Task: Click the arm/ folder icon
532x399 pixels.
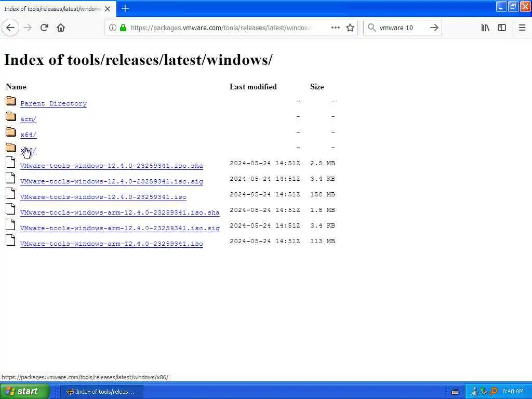Action: point(11,116)
